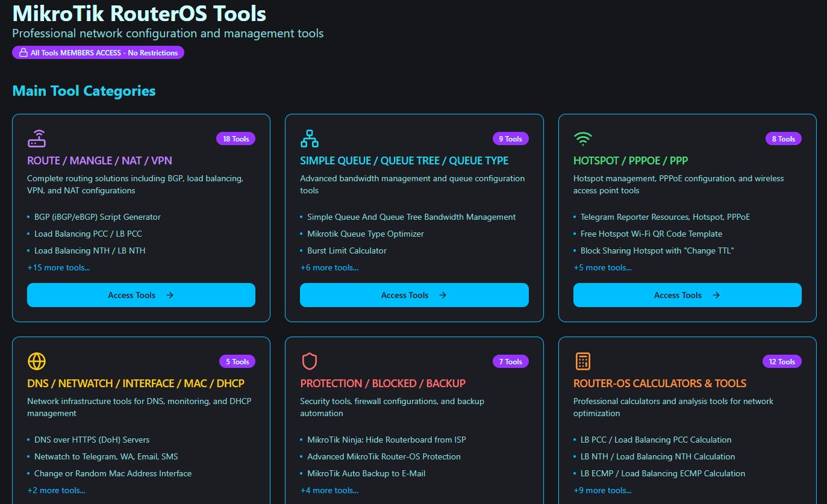Screen dimensions: 827x504
Task: Click the network tree icon on the Queue card
Action: (310, 138)
